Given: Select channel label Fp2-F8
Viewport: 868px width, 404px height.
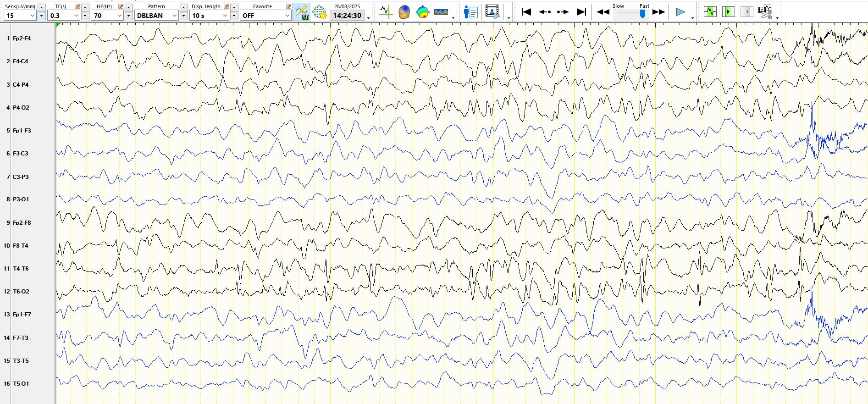Looking at the screenshot, I should 22,223.
